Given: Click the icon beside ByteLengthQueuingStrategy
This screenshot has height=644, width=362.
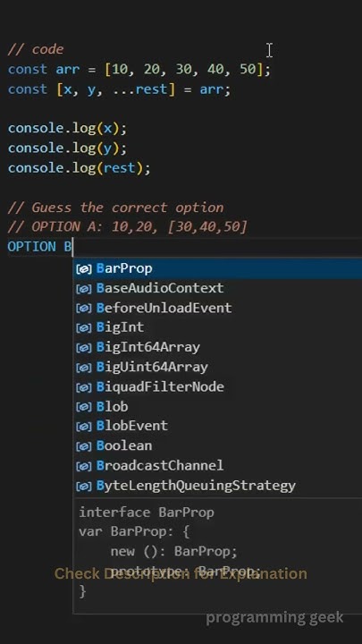Looking at the screenshot, I should (x=84, y=487).
